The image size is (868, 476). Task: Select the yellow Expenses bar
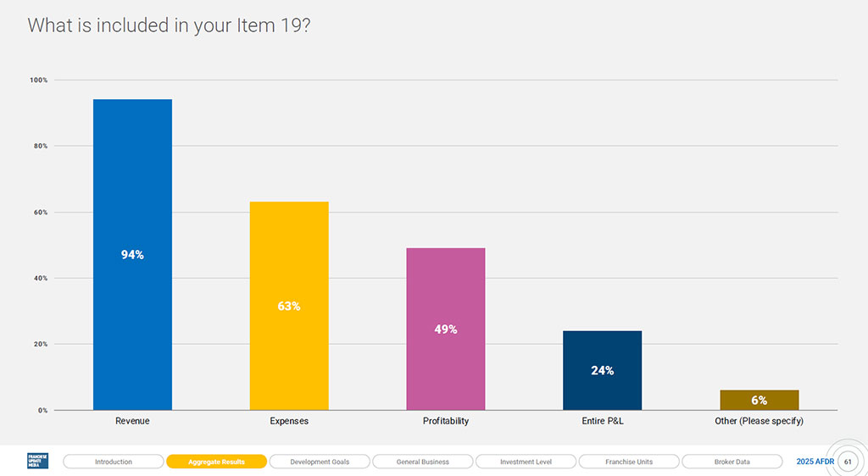point(289,306)
